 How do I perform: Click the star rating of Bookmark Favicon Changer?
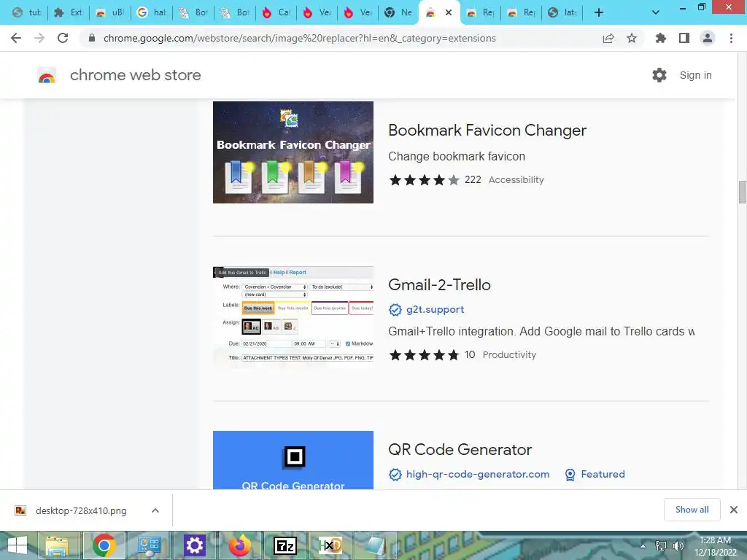(424, 180)
